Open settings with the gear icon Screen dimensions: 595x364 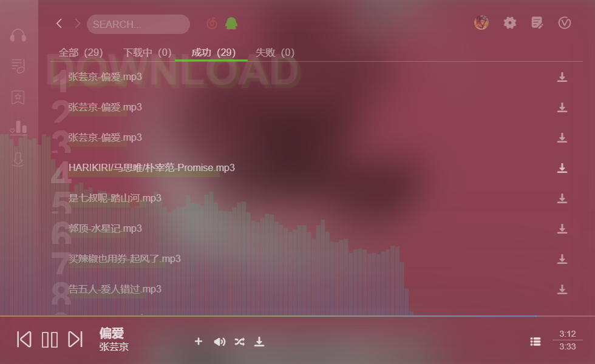click(509, 23)
